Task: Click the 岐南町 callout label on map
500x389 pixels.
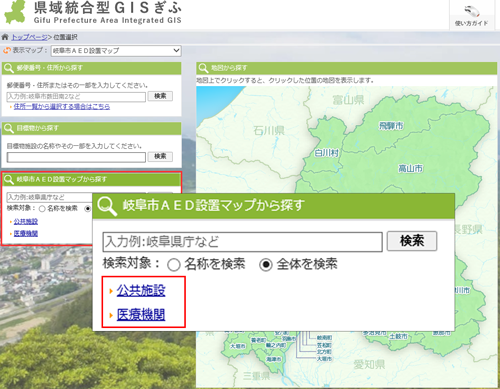Action: (x=324, y=338)
